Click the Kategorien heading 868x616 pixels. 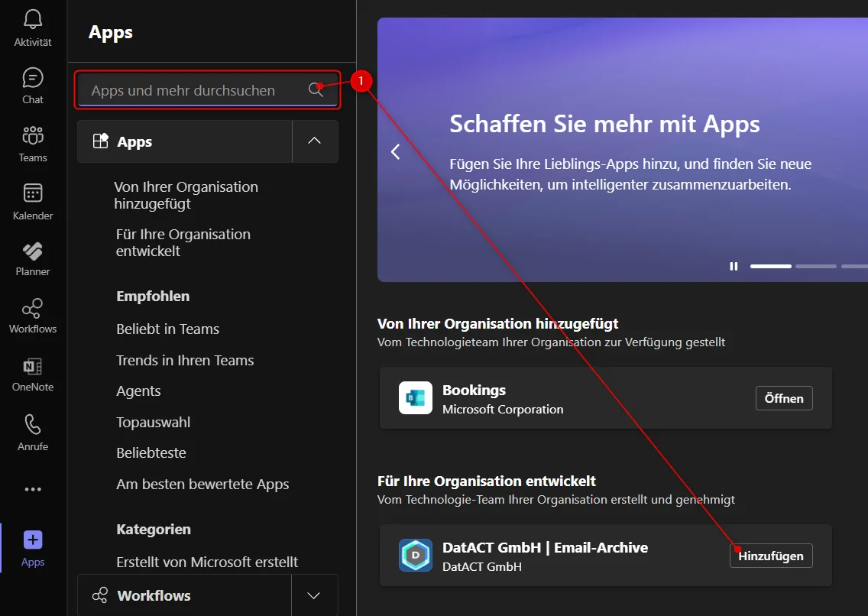click(154, 530)
